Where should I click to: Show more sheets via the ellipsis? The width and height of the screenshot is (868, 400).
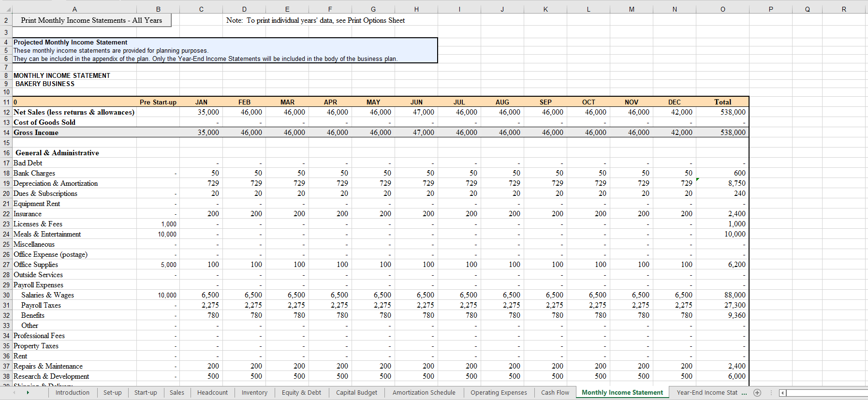(x=744, y=393)
